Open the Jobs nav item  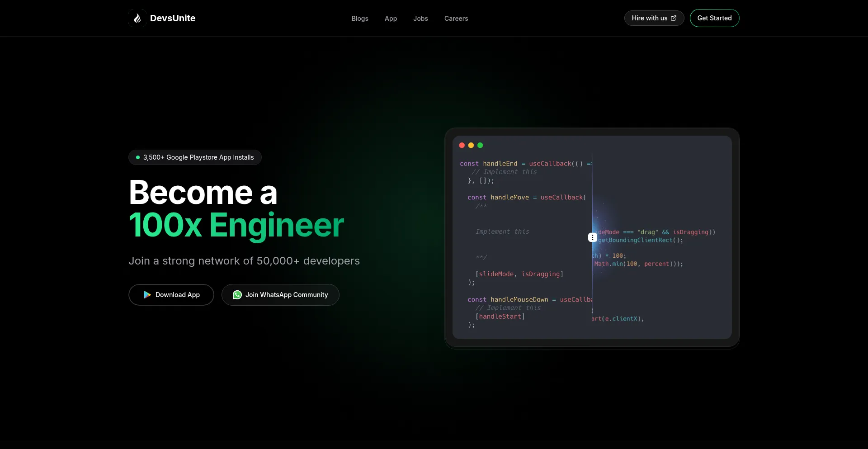point(420,19)
